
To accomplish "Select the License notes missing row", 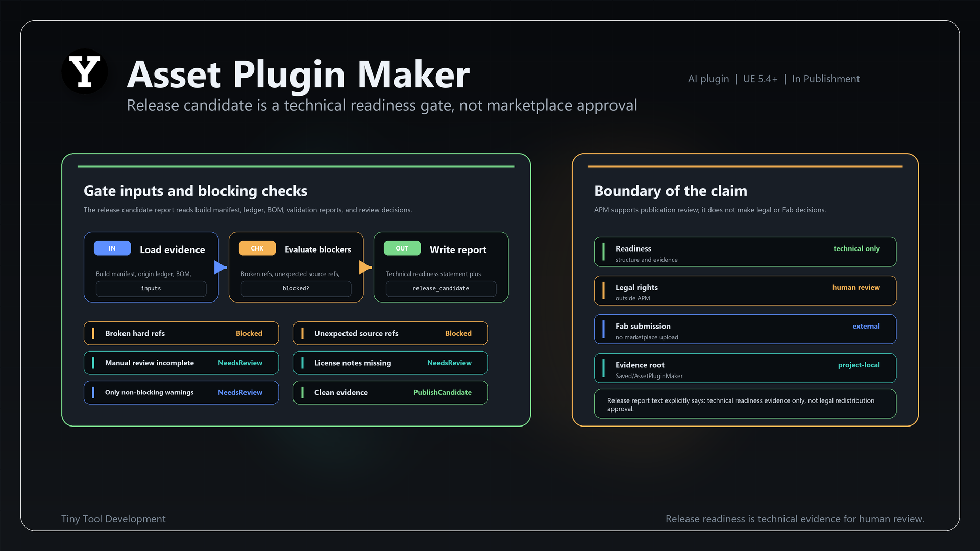I will [x=390, y=363].
